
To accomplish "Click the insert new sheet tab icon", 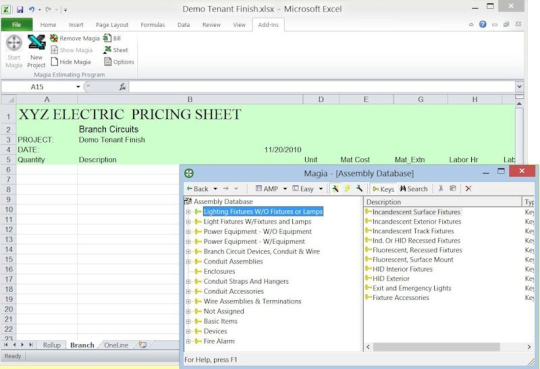I will [143, 345].
